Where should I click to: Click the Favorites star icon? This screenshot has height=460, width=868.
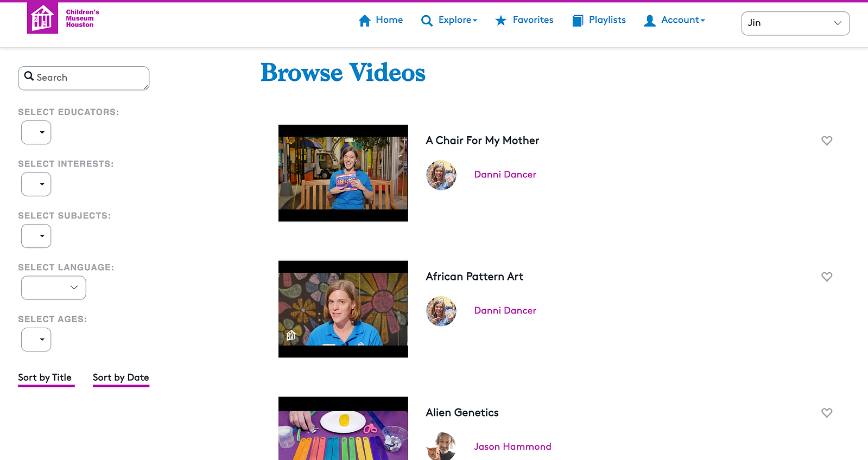(x=501, y=21)
